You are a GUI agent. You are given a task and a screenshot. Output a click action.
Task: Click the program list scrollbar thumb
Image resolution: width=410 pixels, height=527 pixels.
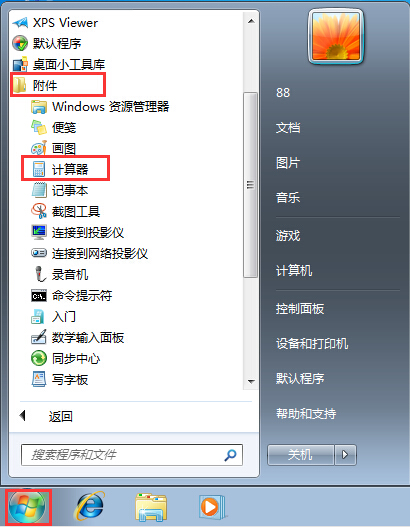tap(250, 185)
